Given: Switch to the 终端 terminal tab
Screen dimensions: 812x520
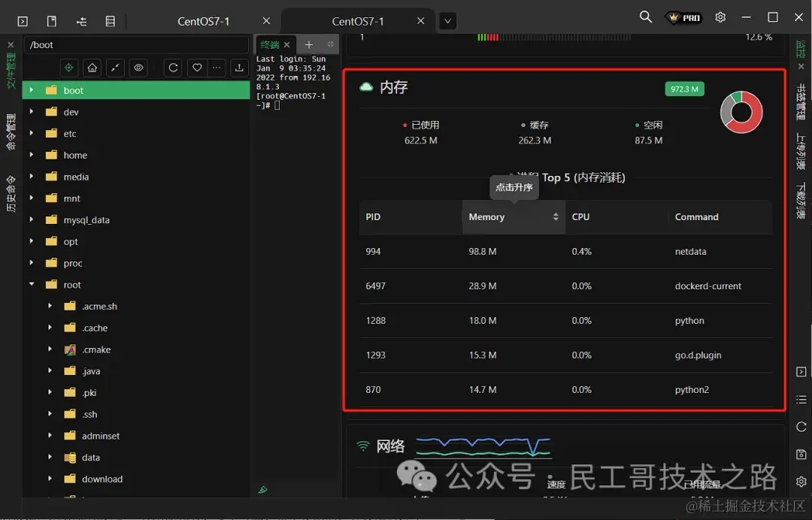Looking at the screenshot, I should (270, 45).
